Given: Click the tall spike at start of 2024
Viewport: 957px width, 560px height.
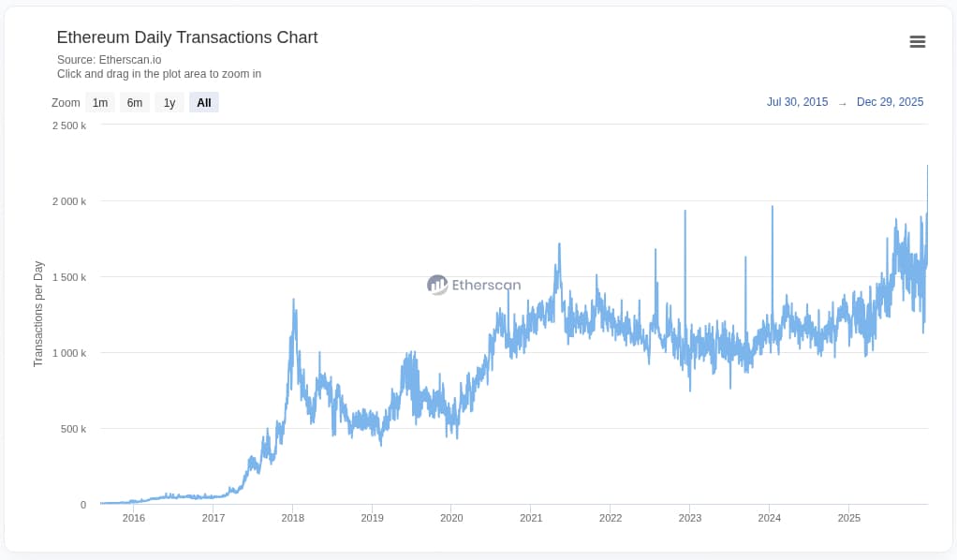Looking at the screenshot, I should [773, 208].
